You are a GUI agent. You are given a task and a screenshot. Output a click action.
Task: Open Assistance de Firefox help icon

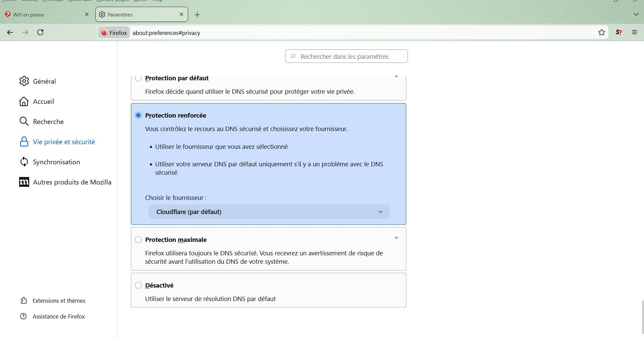pos(23,316)
